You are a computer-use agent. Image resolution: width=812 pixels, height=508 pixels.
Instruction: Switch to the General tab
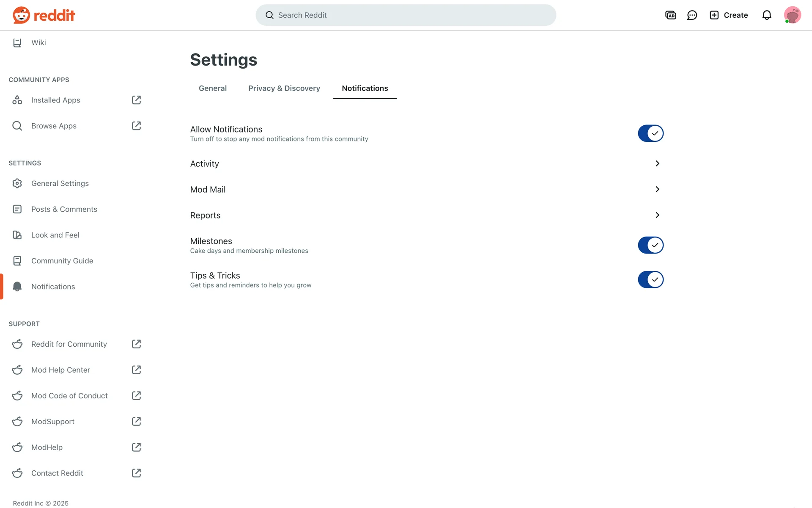pos(213,88)
